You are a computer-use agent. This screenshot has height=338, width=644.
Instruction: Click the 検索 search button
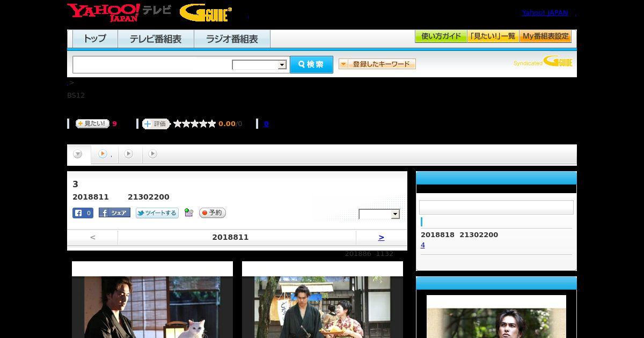(x=311, y=64)
